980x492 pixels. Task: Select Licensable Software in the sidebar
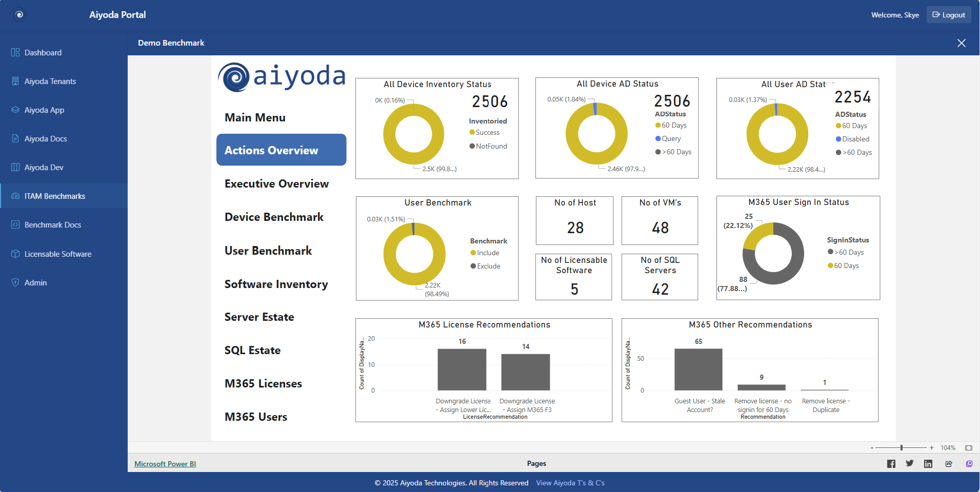coord(57,254)
